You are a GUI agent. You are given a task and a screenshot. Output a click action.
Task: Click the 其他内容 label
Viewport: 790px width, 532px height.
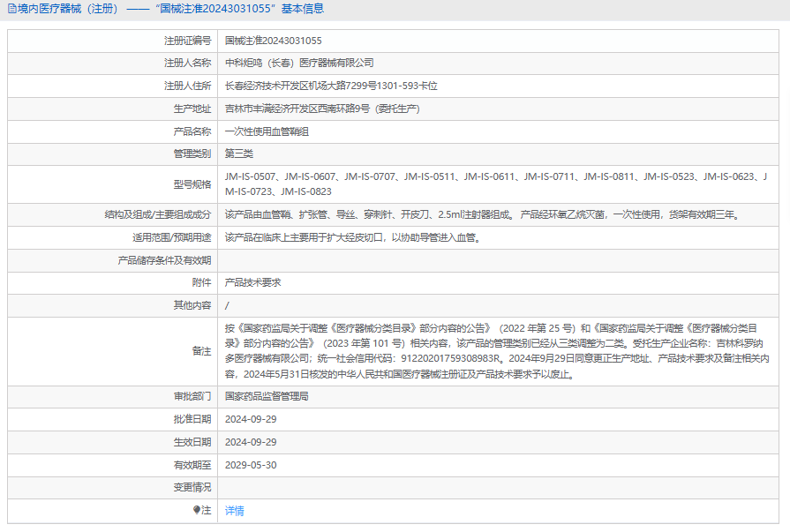click(x=192, y=305)
